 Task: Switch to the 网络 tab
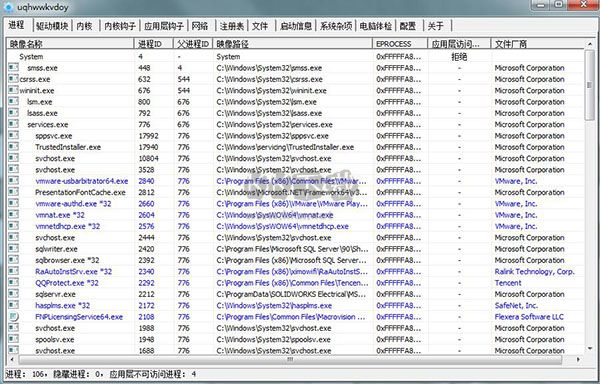point(200,26)
